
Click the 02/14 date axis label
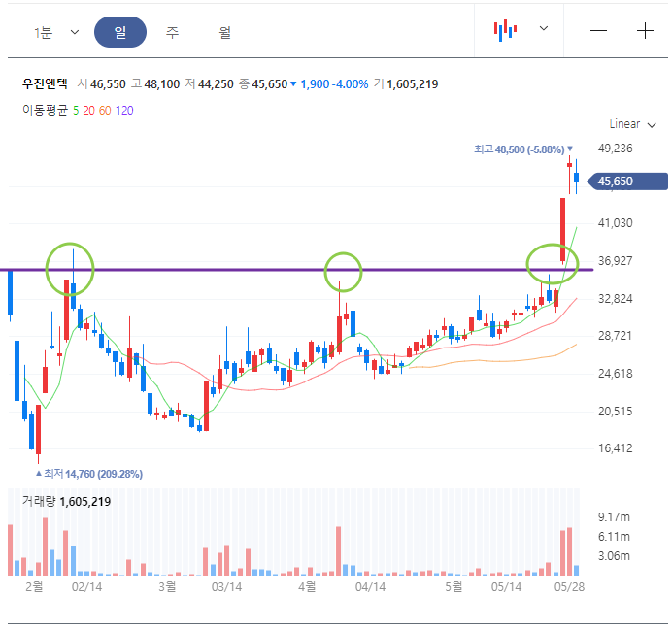tap(86, 586)
